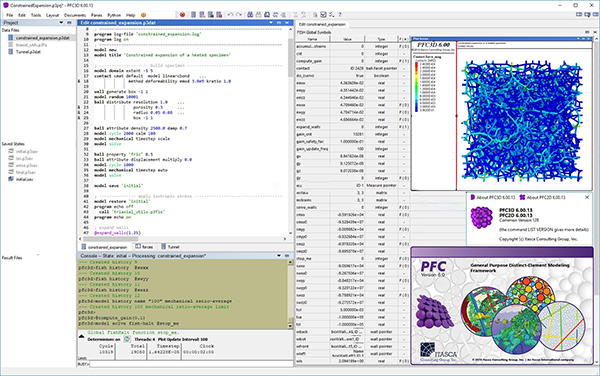Screen dimensions: 600x376
Task: Click the orange smiley icon after Help
Action: coord(143,15)
